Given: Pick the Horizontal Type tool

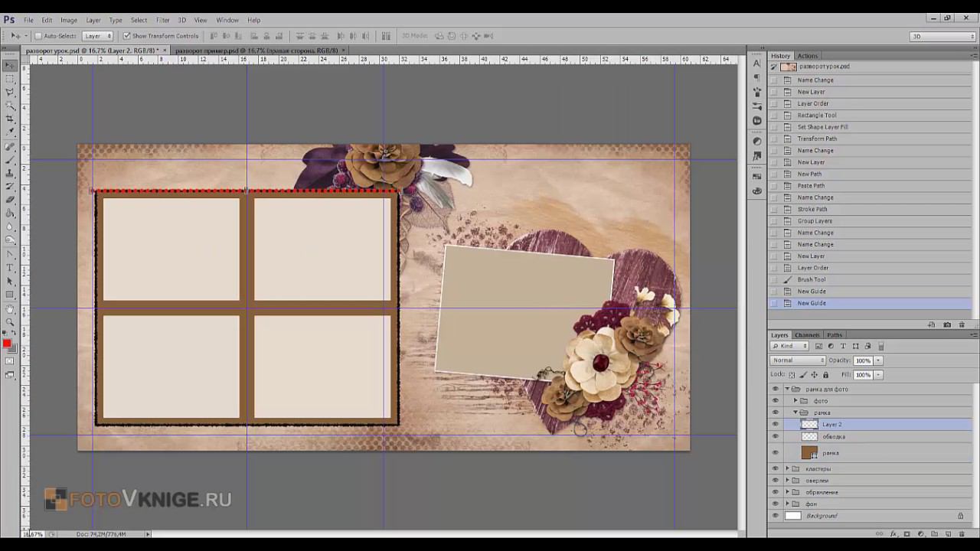Looking at the screenshot, I should (10, 268).
